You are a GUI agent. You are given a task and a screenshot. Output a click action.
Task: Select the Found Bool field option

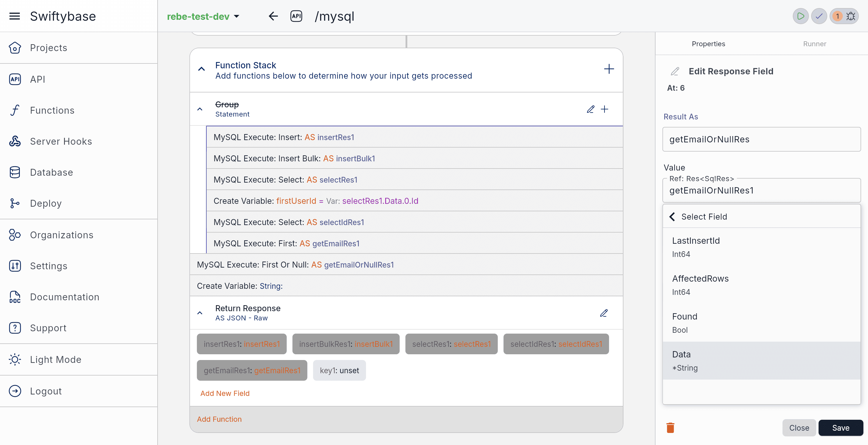point(761,323)
